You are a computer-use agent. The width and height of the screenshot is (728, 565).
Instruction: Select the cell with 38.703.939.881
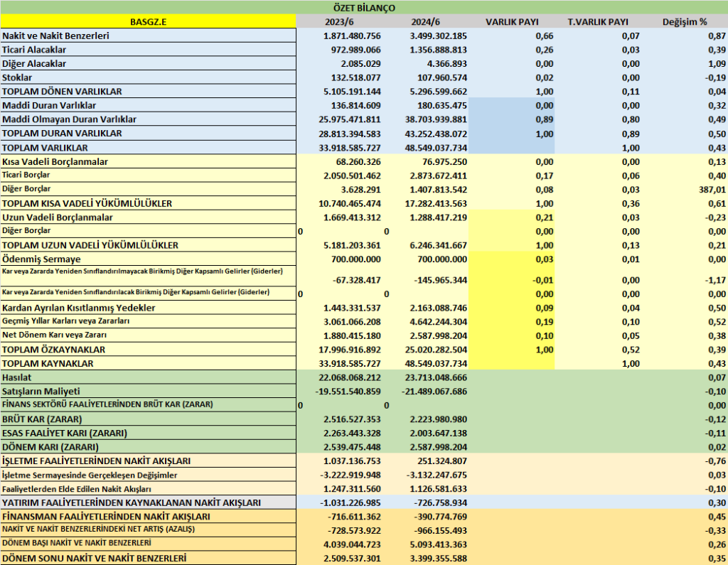(x=436, y=119)
